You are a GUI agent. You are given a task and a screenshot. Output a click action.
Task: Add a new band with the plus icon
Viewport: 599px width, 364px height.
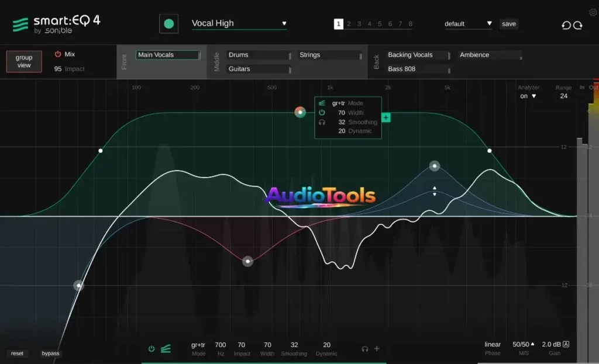click(x=377, y=348)
